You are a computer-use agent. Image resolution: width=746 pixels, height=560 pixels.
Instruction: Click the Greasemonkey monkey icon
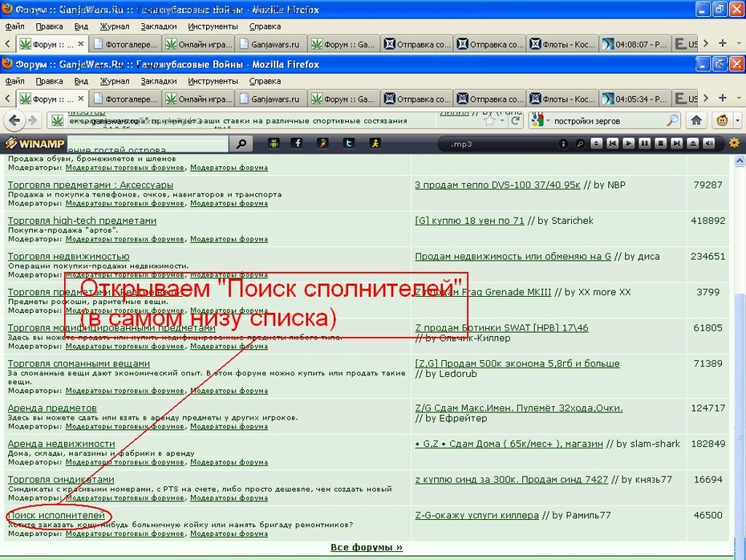pos(722,120)
